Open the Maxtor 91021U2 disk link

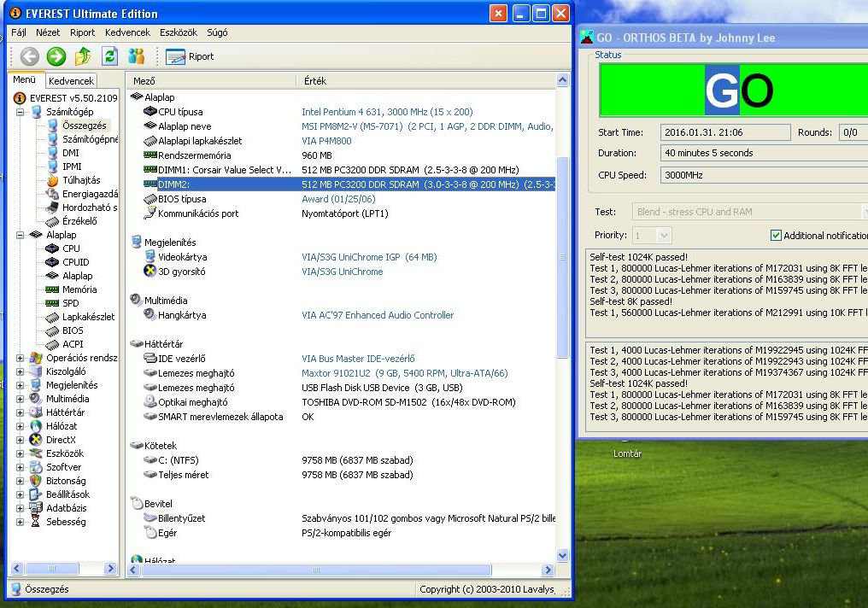405,373
